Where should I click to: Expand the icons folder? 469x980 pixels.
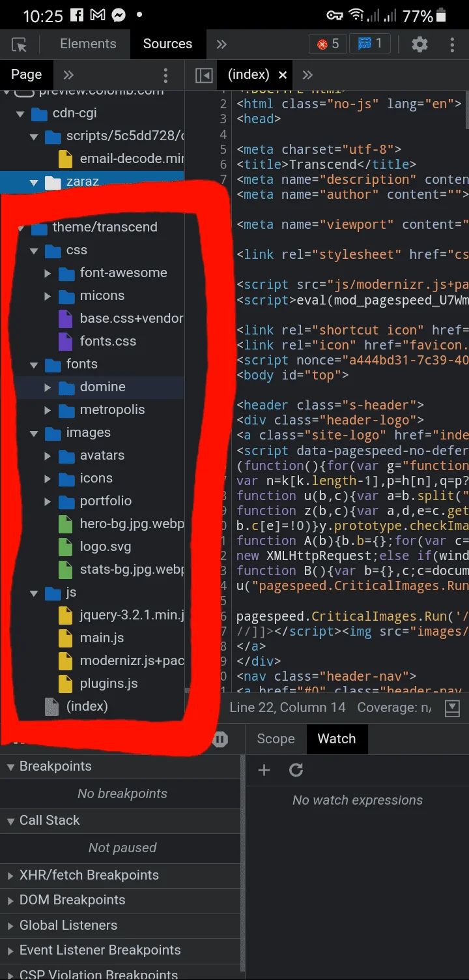[x=48, y=479]
